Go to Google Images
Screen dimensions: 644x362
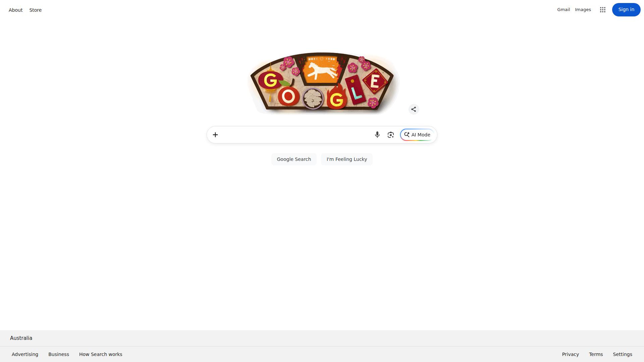point(583,10)
